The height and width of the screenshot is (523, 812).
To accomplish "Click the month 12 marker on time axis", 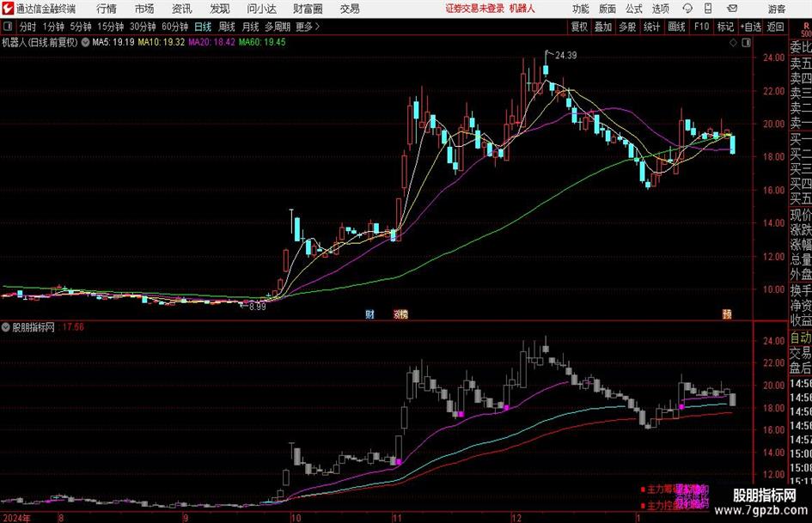I will pos(516,518).
